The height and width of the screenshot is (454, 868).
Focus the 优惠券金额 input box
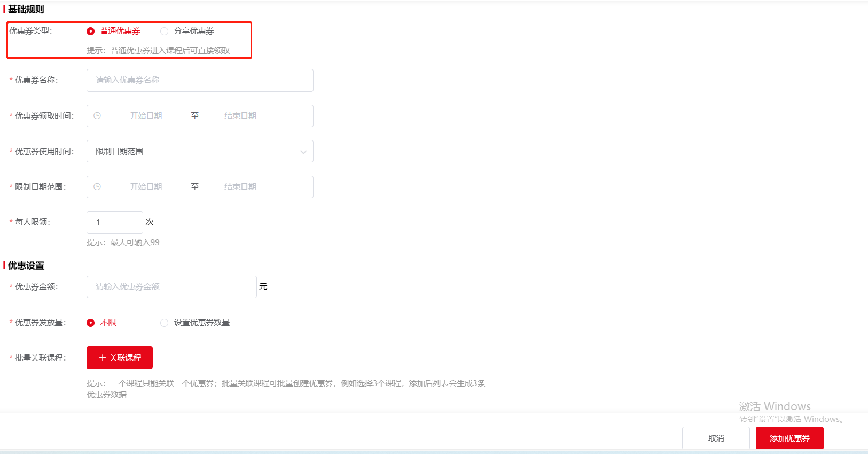pos(171,287)
